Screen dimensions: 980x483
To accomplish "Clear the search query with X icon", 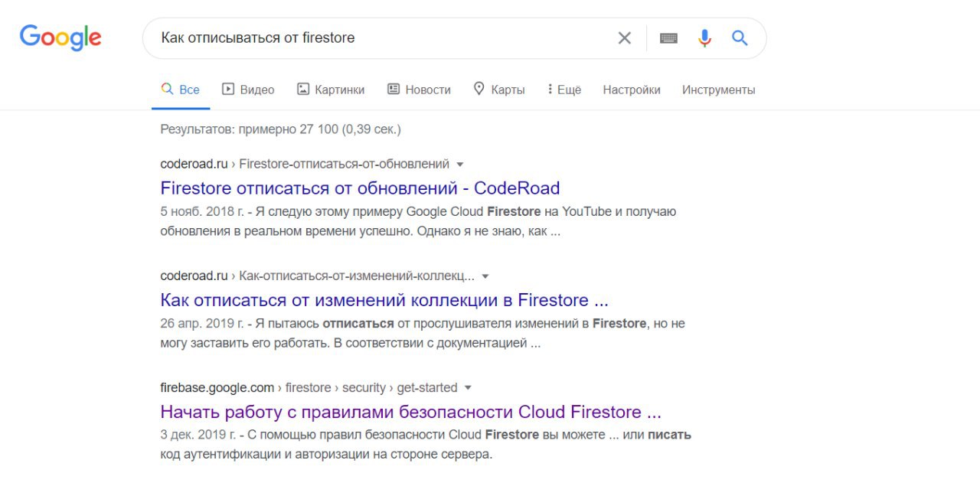I will pos(625,38).
